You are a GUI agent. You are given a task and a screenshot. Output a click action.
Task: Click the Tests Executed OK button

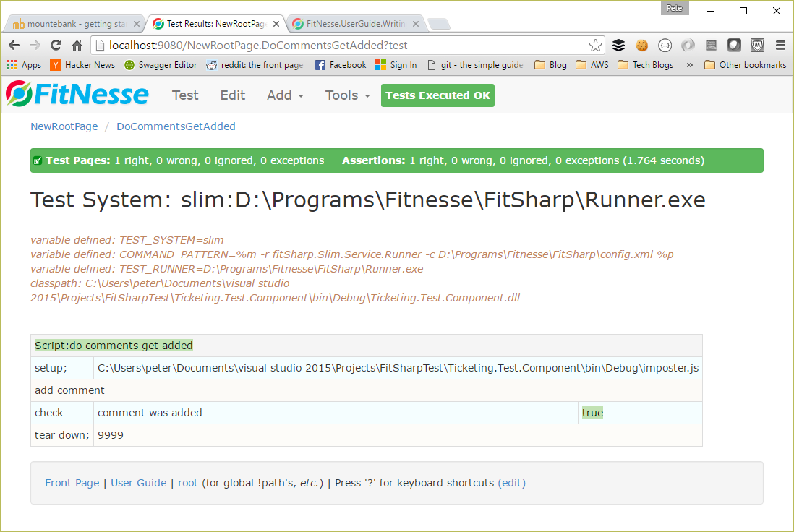[437, 95]
